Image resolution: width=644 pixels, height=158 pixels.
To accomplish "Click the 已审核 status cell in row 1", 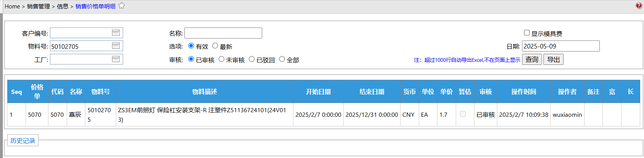I will click(x=486, y=114).
